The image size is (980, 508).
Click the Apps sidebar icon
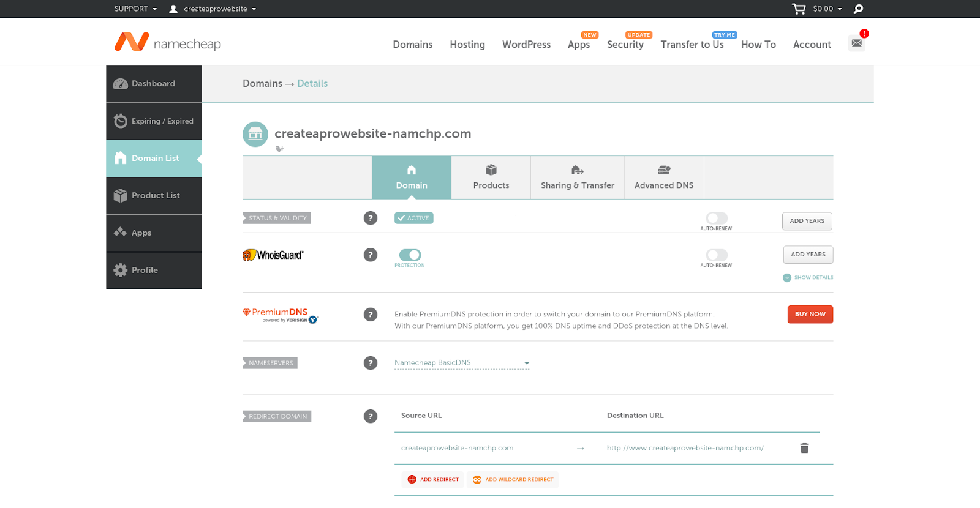121,233
